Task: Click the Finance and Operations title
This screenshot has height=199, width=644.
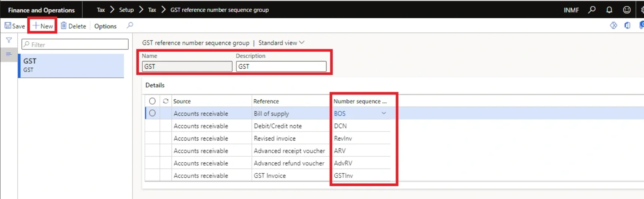Action: coord(41,10)
